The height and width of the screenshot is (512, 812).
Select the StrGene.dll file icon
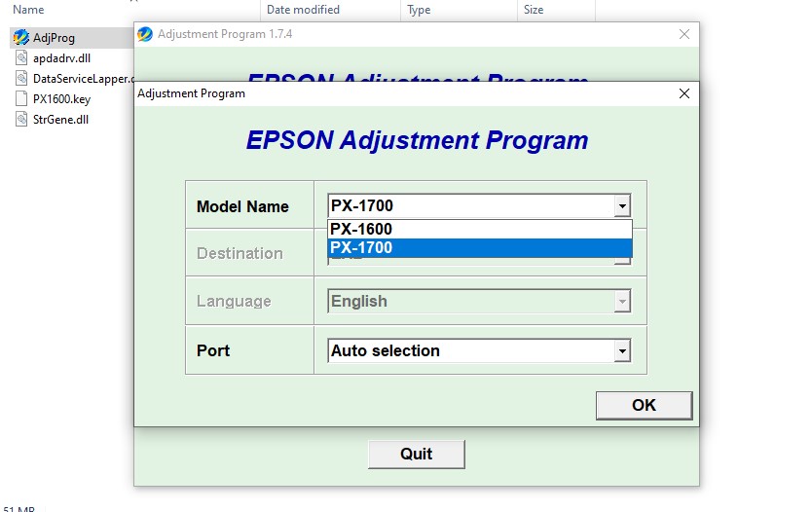tap(21, 119)
